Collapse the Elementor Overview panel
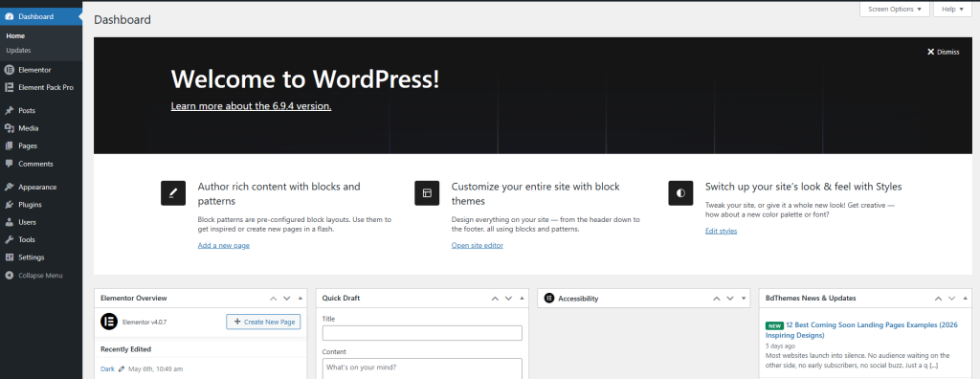The height and width of the screenshot is (379, 980). [x=301, y=299]
